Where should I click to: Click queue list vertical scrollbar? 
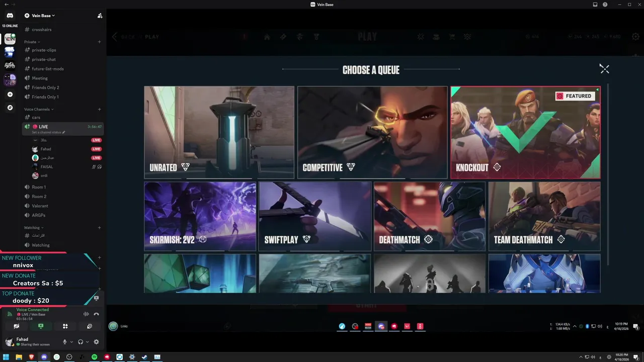coord(608,174)
